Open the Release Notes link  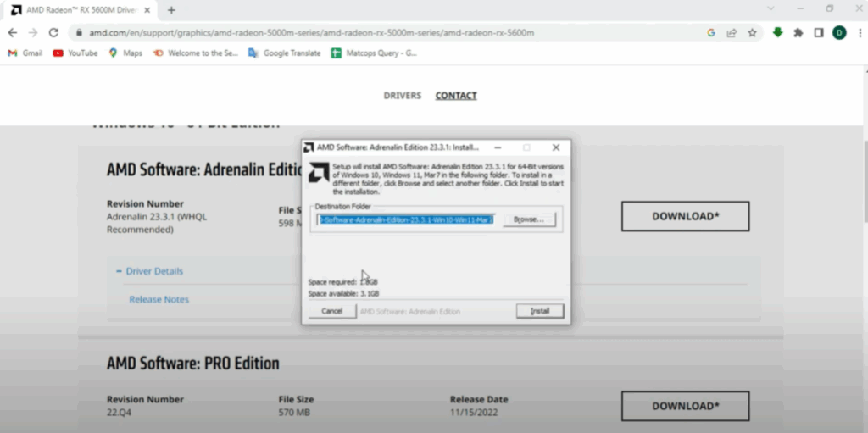coord(159,300)
